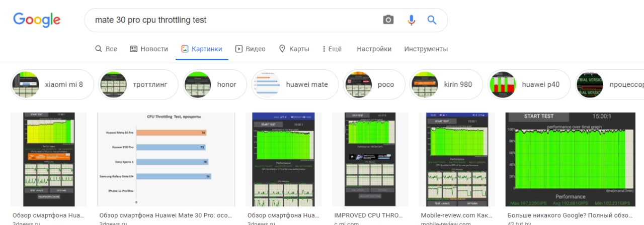
Task: Open the CPU Throttling Test bar chart image
Action: point(166,159)
